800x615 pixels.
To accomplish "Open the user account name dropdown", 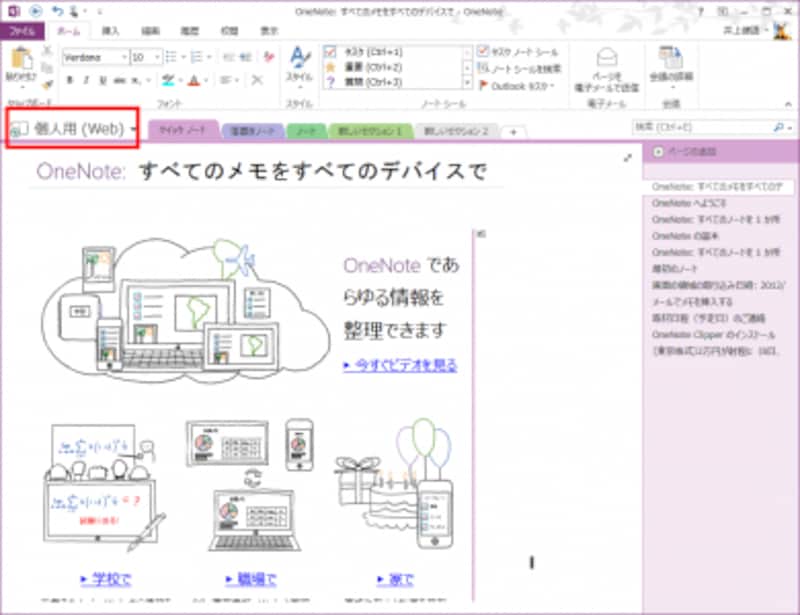I will click(x=745, y=30).
